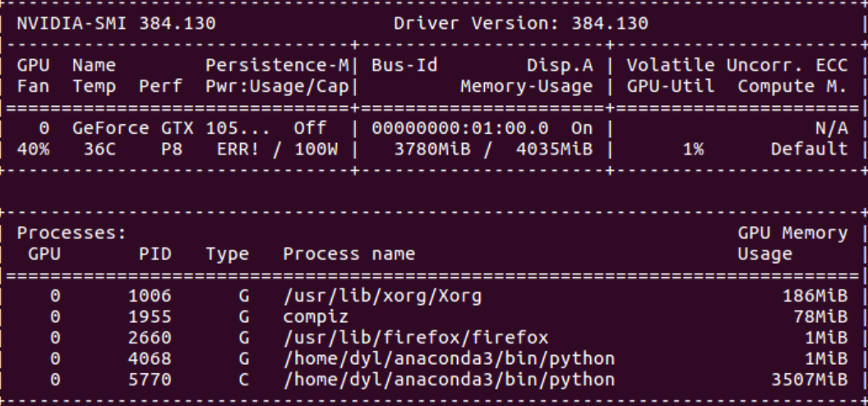Image resolution: width=868 pixels, height=406 pixels.
Task: Select PID 5770 python process entry
Action: pos(432,380)
